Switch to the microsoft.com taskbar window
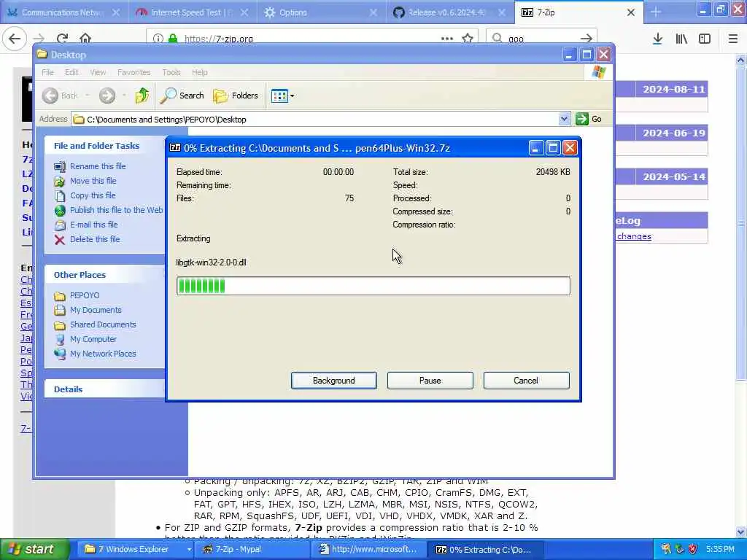This screenshot has height=560, width=747. (369, 549)
